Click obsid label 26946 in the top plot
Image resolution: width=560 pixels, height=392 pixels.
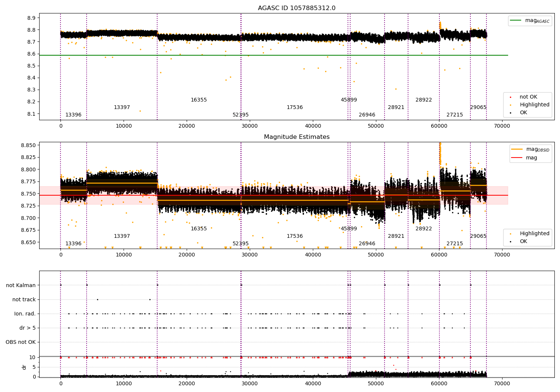tap(367, 115)
